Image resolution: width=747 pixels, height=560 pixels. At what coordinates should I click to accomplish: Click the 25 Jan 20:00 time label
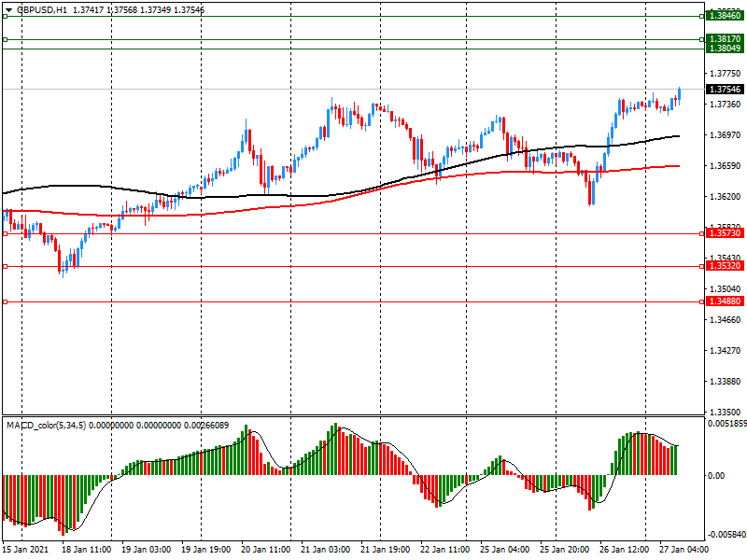tap(565, 550)
